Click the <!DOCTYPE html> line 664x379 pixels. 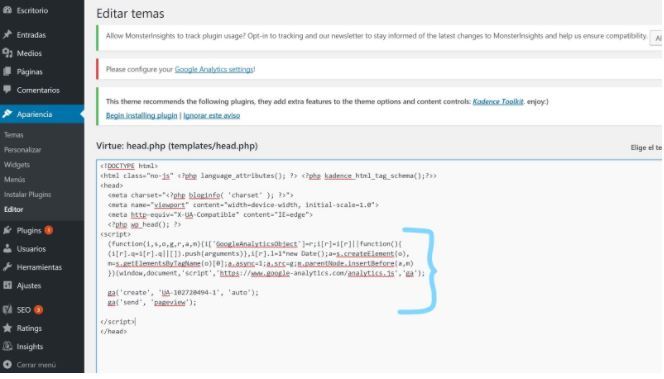click(x=129, y=166)
